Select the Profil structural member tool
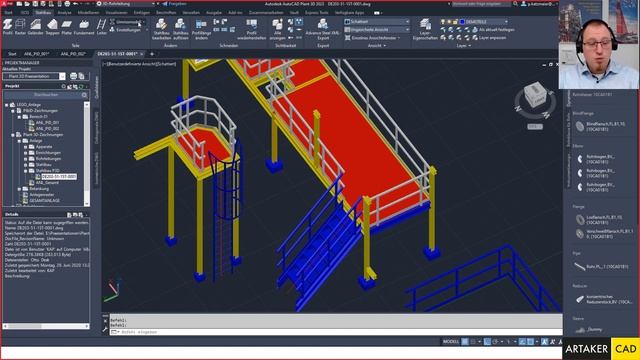 8,27
